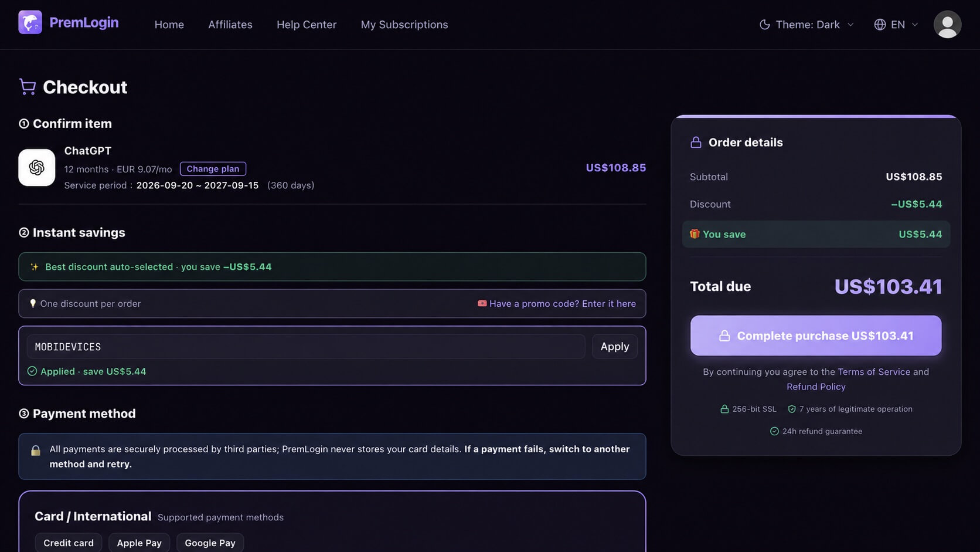
Task: Click the Payment method section heading
Action: (84, 414)
